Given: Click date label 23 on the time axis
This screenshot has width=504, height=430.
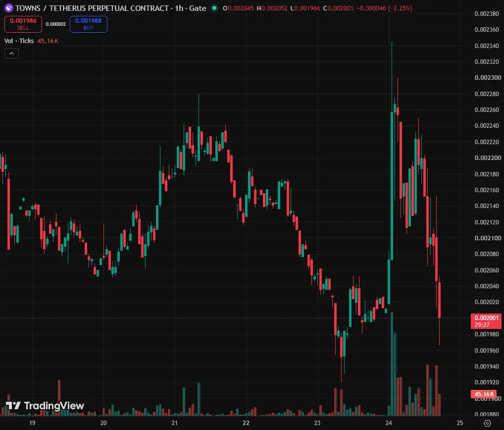Looking at the screenshot, I should (317, 423).
